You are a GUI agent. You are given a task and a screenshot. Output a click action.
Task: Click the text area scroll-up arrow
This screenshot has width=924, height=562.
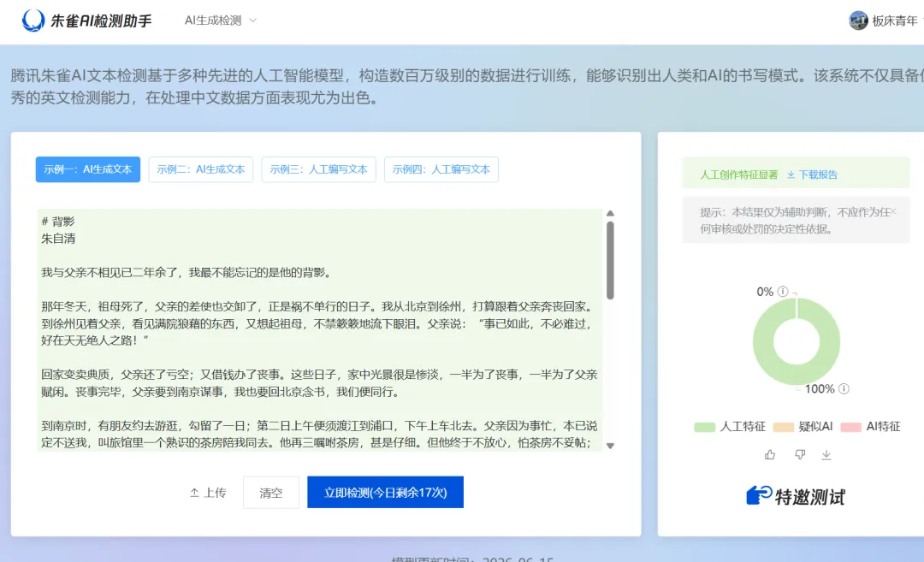tap(611, 213)
